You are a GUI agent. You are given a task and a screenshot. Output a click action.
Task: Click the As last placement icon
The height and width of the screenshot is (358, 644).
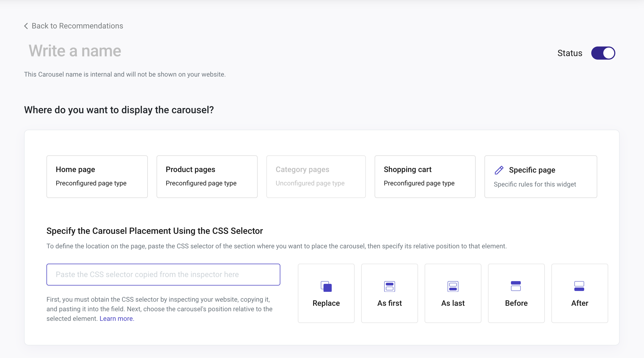pyautogui.click(x=453, y=286)
